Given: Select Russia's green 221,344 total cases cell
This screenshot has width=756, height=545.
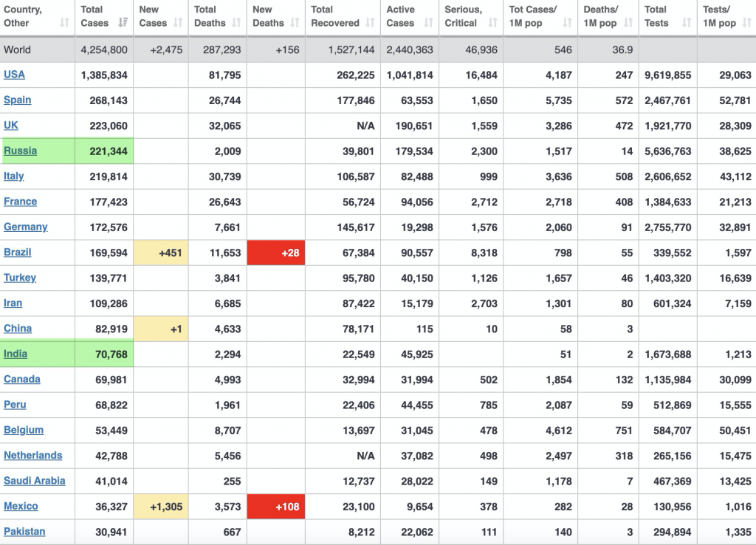Looking at the screenshot, I should click(104, 151).
